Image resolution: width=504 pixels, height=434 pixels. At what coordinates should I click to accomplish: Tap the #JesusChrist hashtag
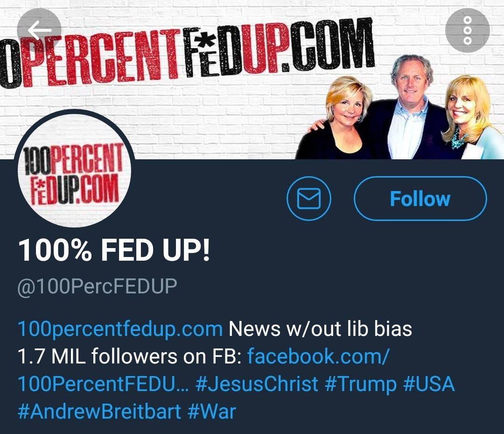(257, 384)
